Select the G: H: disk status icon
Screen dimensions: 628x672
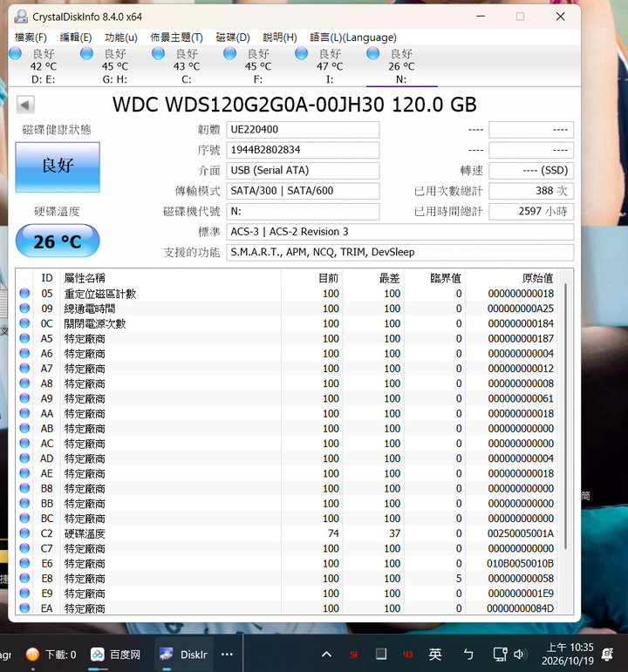[x=86, y=53]
